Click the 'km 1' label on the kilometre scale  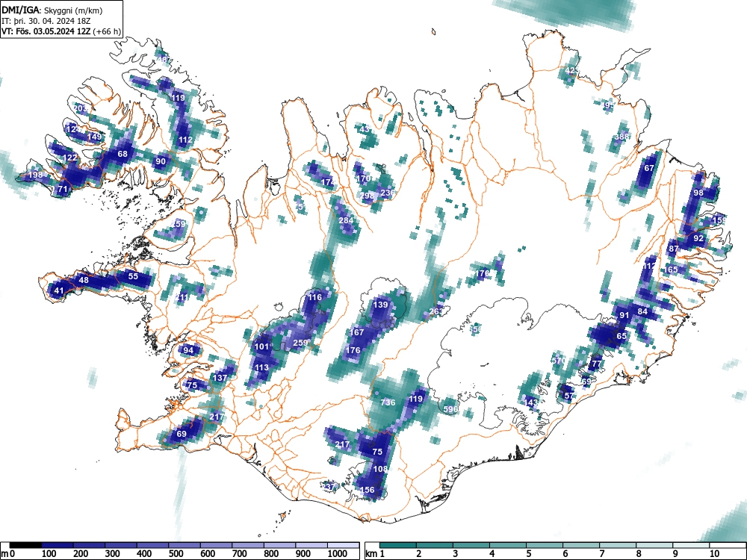(375, 554)
